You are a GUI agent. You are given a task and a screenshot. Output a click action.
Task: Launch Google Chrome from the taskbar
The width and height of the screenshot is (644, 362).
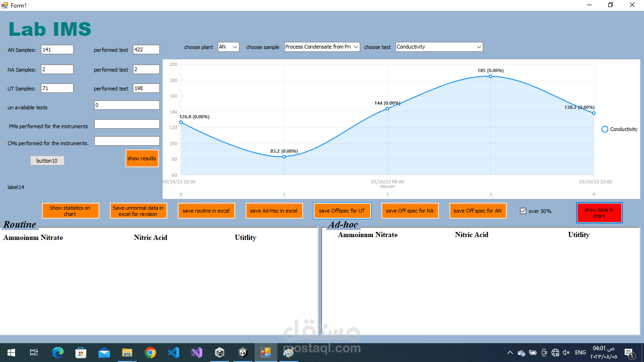click(x=150, y=353)
